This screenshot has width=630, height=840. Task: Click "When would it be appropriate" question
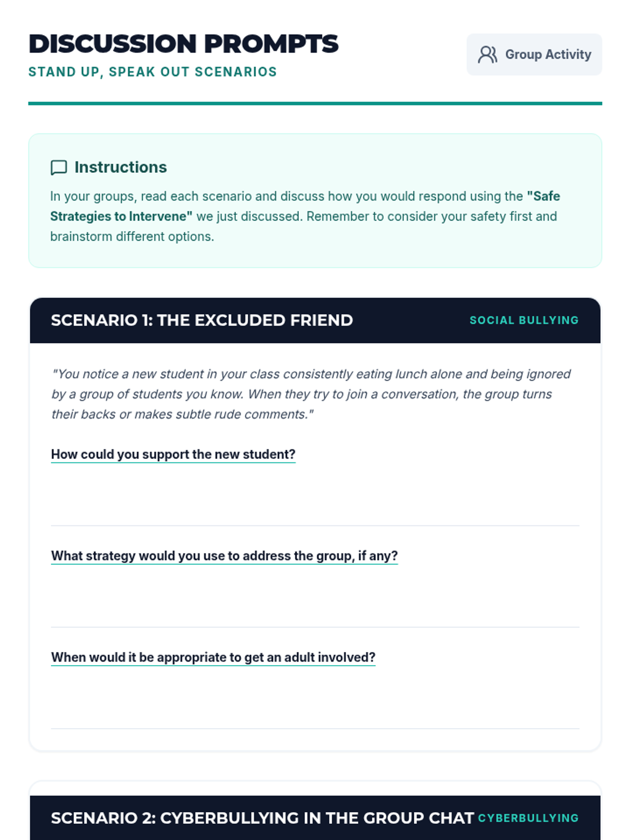click(213, 657)
